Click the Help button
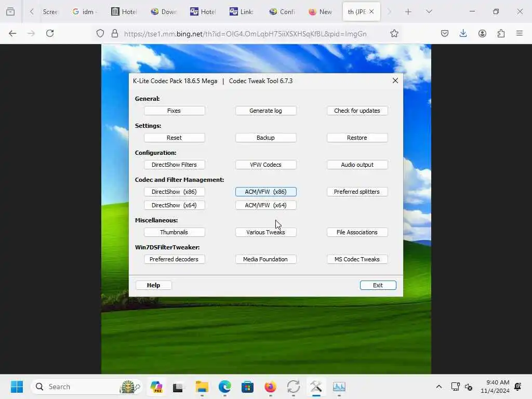532x399 pixels. (153, 285)
